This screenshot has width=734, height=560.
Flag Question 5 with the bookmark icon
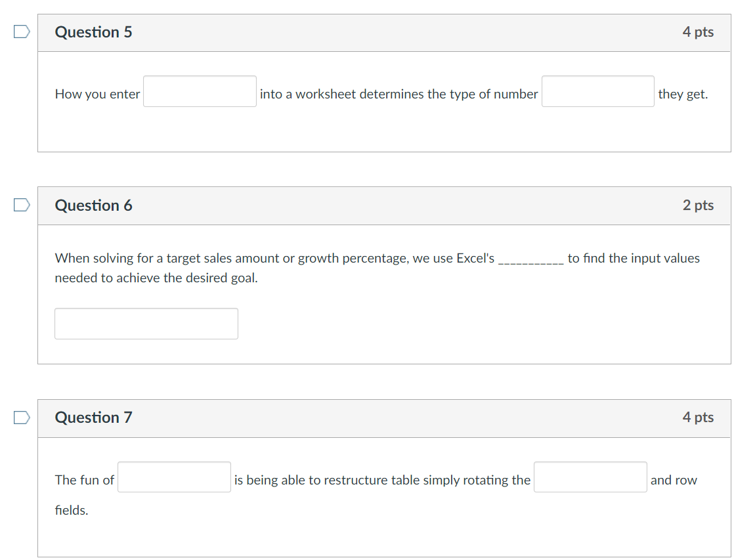[22, 32]
